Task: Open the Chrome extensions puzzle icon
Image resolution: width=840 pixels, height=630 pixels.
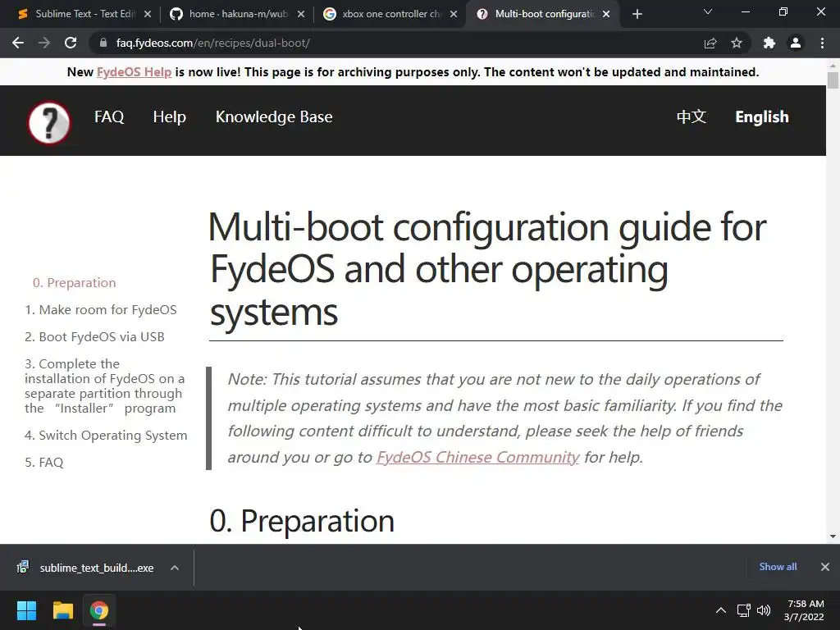Action: 769,43
